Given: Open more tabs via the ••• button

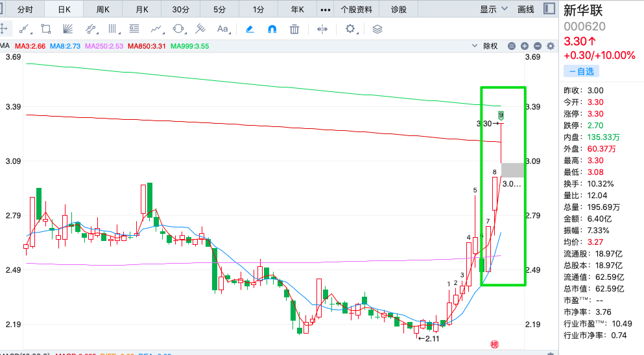Looking at the screenshot, I should pos(326,10).
